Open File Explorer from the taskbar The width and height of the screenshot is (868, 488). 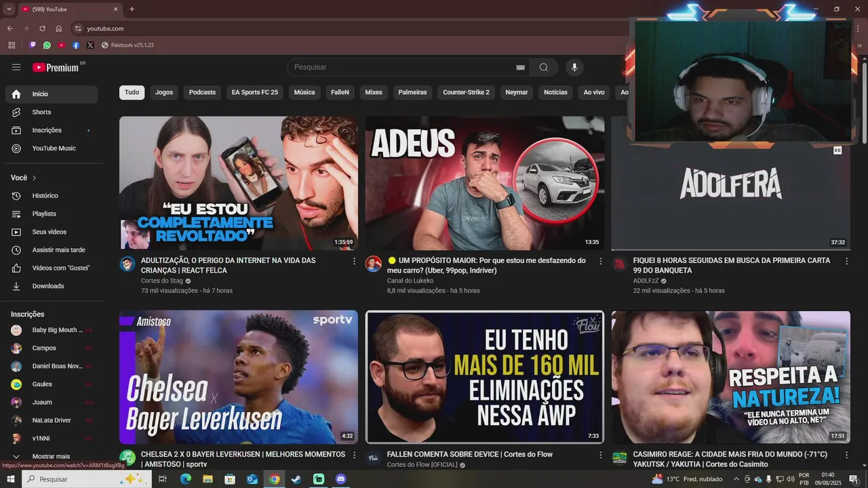click(208, 479)
